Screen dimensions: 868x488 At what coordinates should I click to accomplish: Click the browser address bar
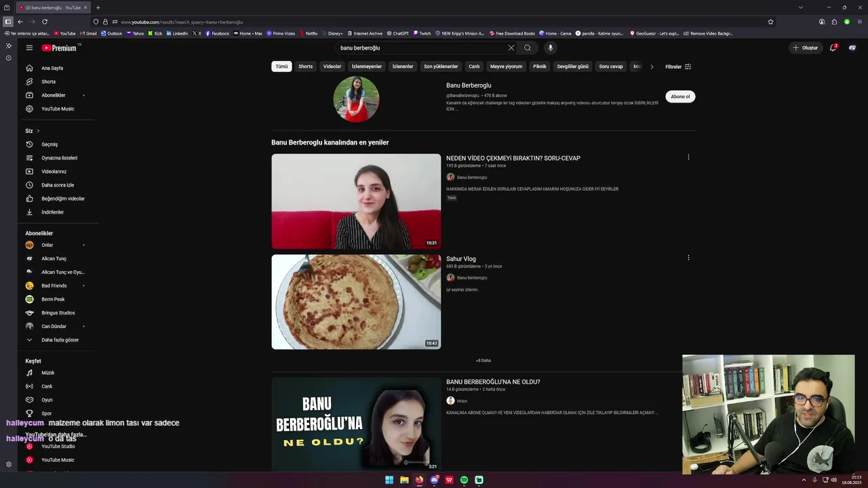(434, 22)
